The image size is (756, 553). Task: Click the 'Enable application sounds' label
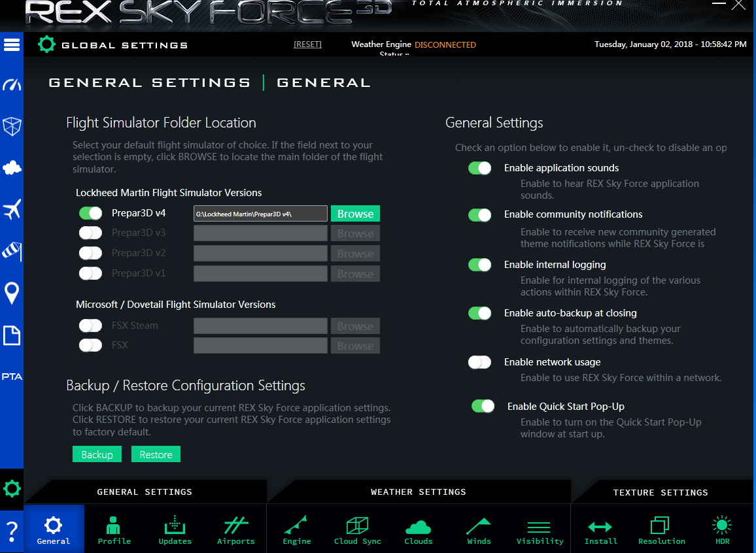pos(561,167)
